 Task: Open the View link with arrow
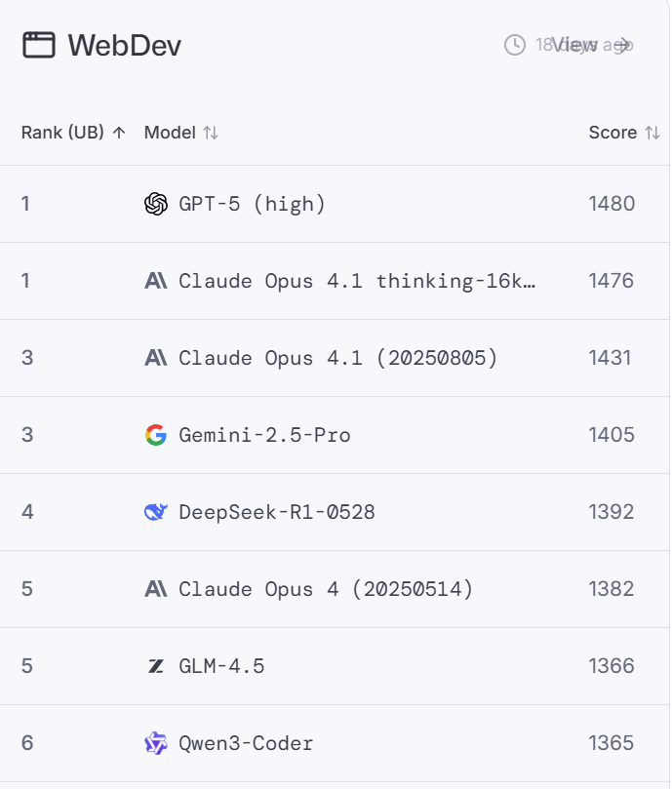tap(593, 45)
